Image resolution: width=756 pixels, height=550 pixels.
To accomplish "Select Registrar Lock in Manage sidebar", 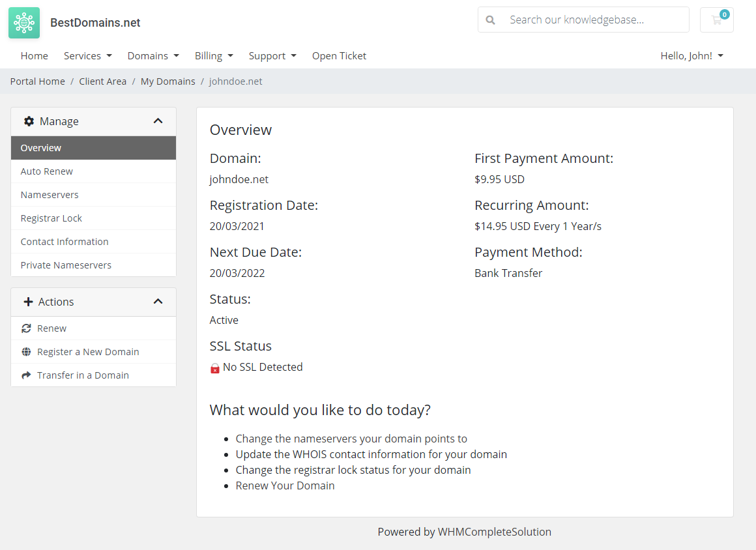I will tap(94, 218).
